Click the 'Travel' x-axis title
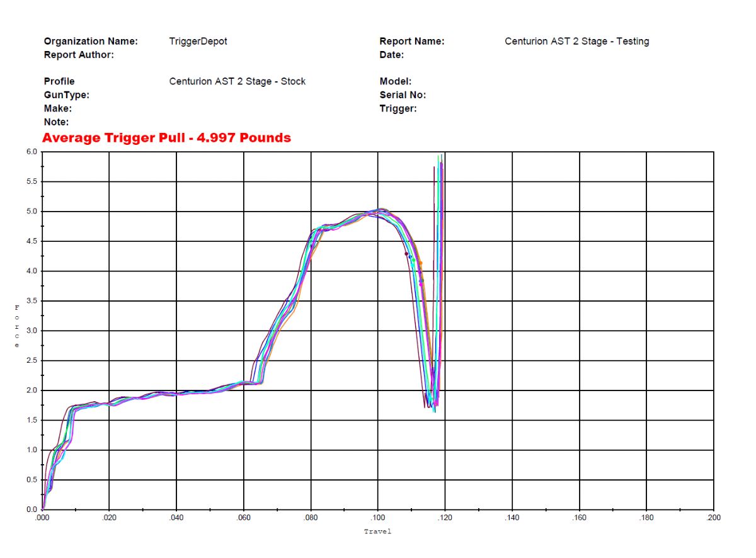756x558 pixels. [x=377, y=532]
